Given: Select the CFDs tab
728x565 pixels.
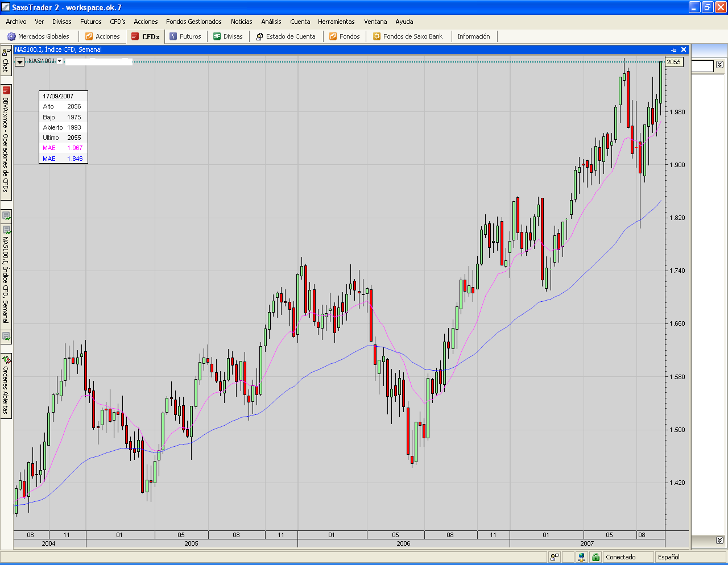Looking at the screenshot, I should (146, 36).
